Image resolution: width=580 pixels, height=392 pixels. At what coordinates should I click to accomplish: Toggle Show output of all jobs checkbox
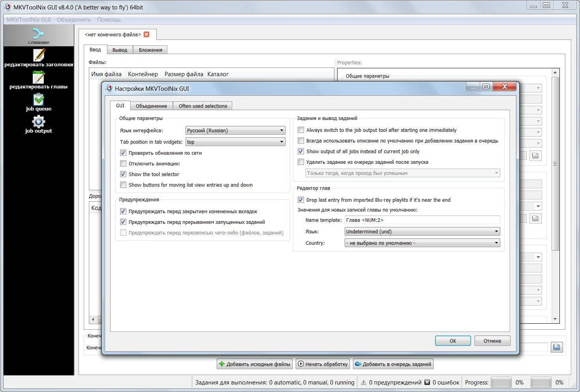tap(301, 151)
